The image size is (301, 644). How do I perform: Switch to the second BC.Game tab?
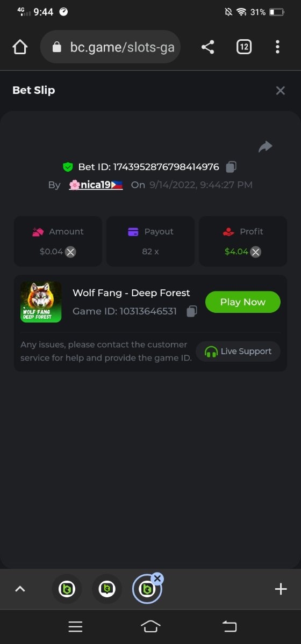pyautogui.click(x=107, y=589)
